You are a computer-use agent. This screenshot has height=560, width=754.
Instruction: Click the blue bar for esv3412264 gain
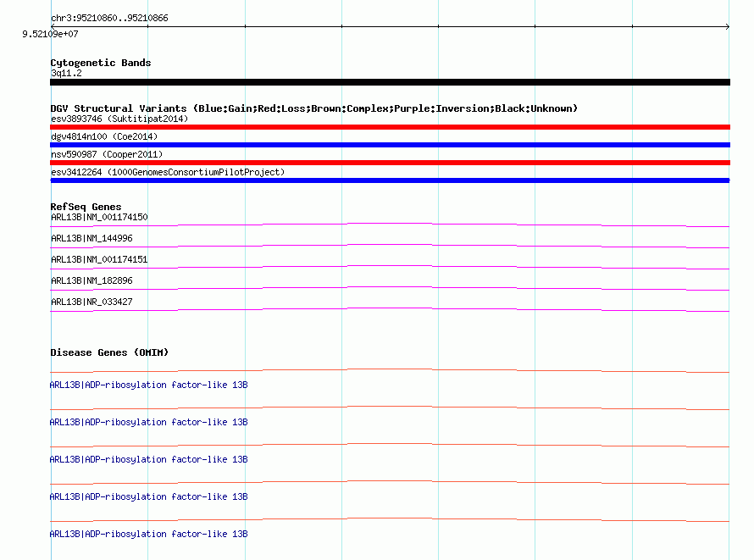[390, 180]
